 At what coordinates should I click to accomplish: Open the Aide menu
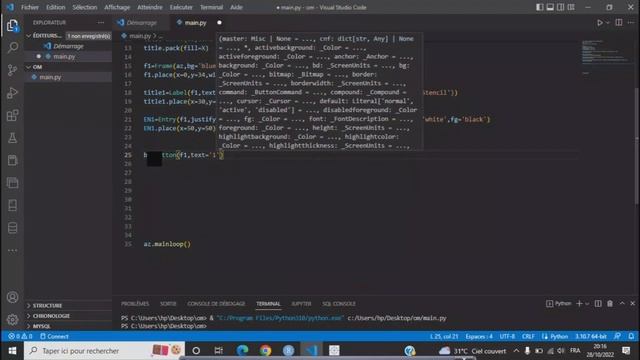pyautogui.click(x=236, y=7)
